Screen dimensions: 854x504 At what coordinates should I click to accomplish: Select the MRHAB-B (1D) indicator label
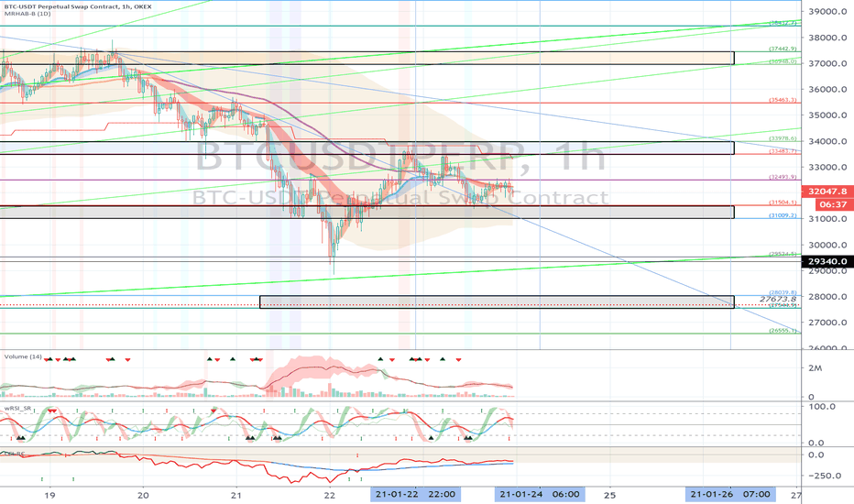27,14
